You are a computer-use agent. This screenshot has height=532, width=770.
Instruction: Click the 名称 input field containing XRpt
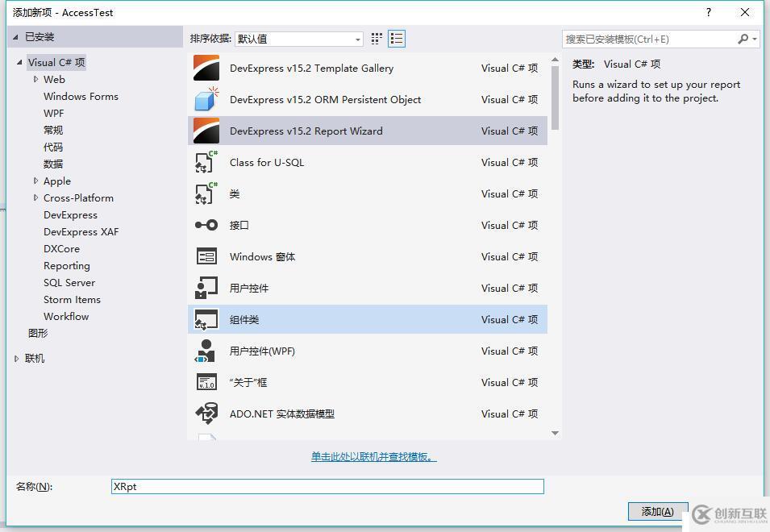coord(327,486)
